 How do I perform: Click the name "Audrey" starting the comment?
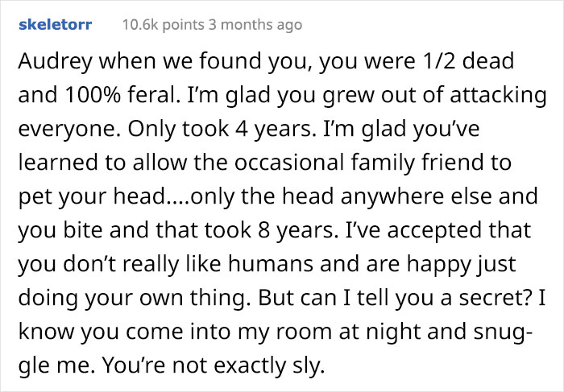(48, 62)
